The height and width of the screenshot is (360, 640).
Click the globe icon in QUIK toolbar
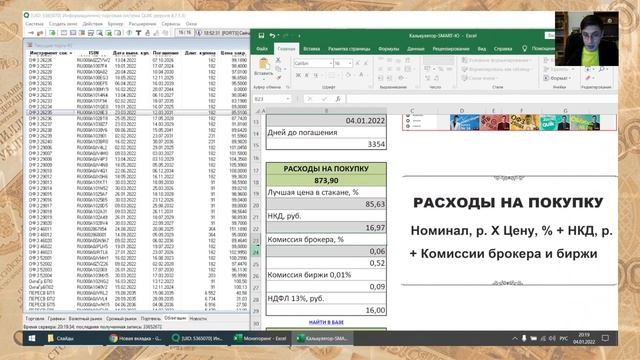tap(130, 33)
